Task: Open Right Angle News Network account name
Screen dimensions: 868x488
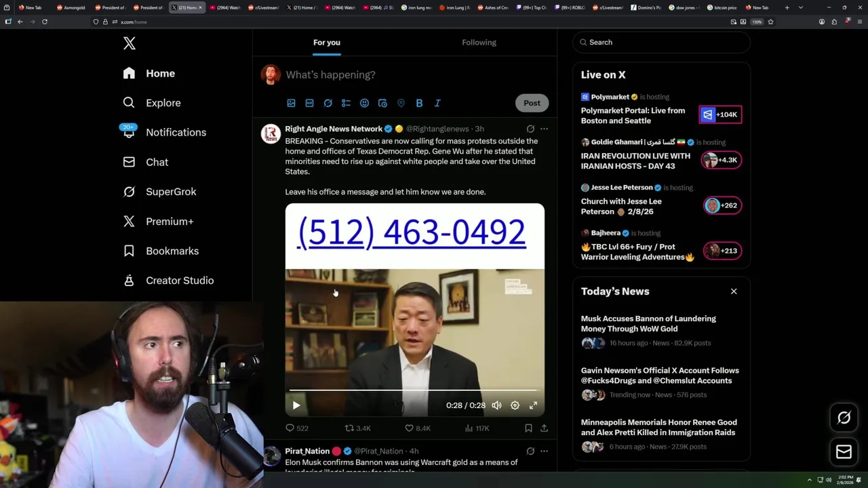Action: pyautogui.click(x=334, y=129)
